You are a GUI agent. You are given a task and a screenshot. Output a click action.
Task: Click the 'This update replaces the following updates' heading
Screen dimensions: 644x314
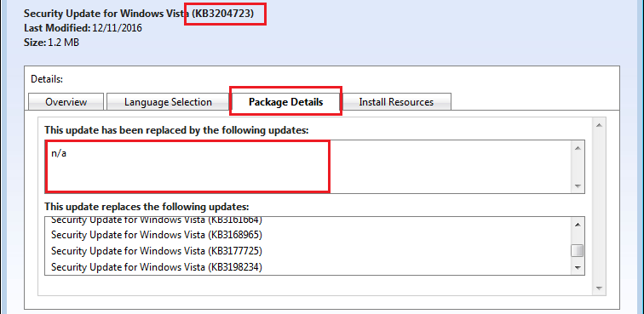tap(147, 206)
